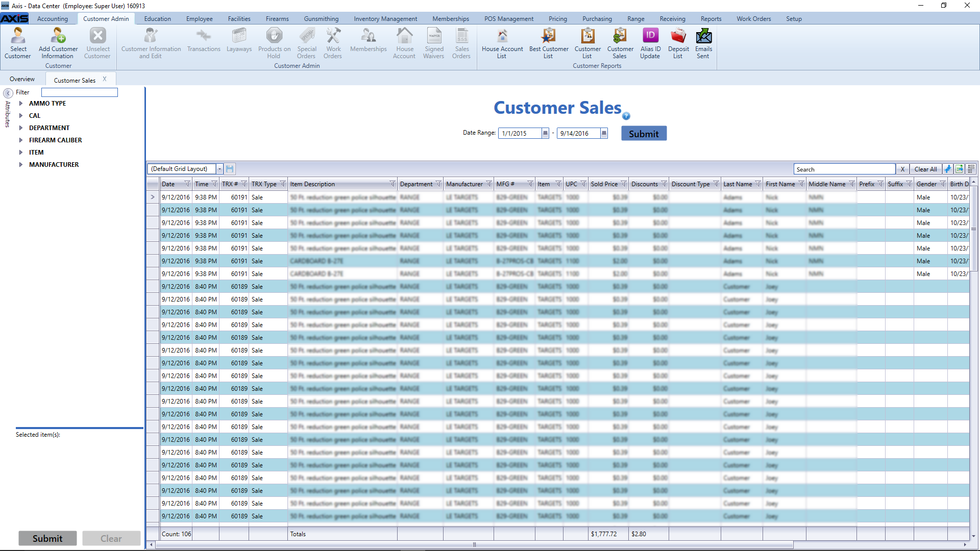
Task: Click the X button beside Search
Action: 902,169
